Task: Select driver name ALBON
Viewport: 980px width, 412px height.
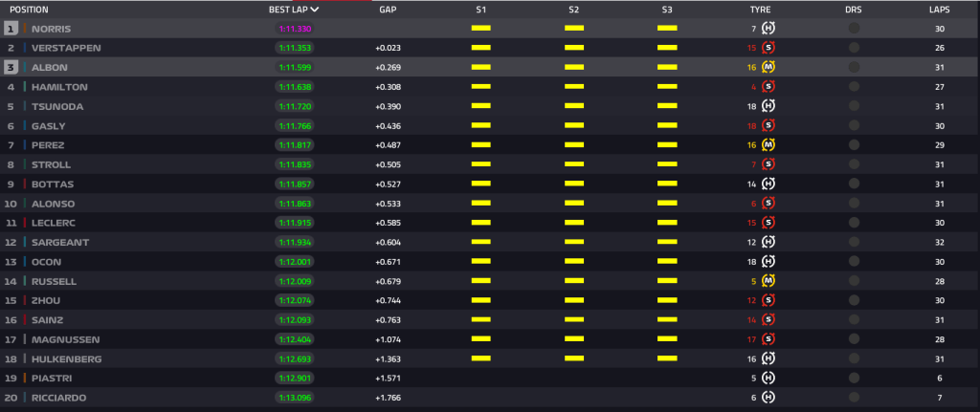Action: (50, 68)
